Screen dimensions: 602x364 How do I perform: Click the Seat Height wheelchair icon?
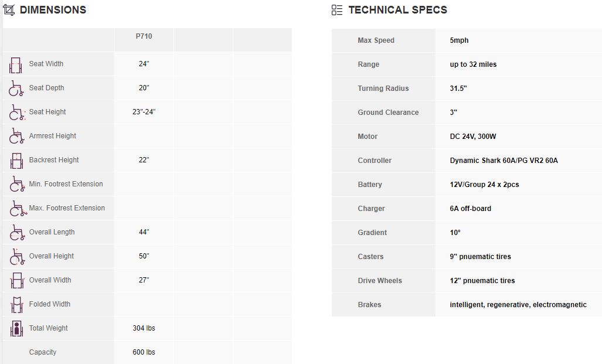point(16,113)
